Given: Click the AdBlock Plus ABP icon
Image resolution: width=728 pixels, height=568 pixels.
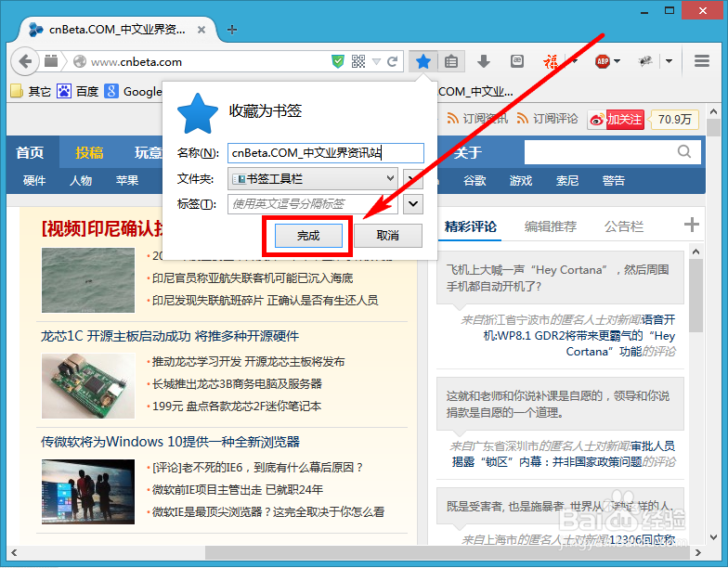Looking at the screenshot, I should (x=603, y=61).
